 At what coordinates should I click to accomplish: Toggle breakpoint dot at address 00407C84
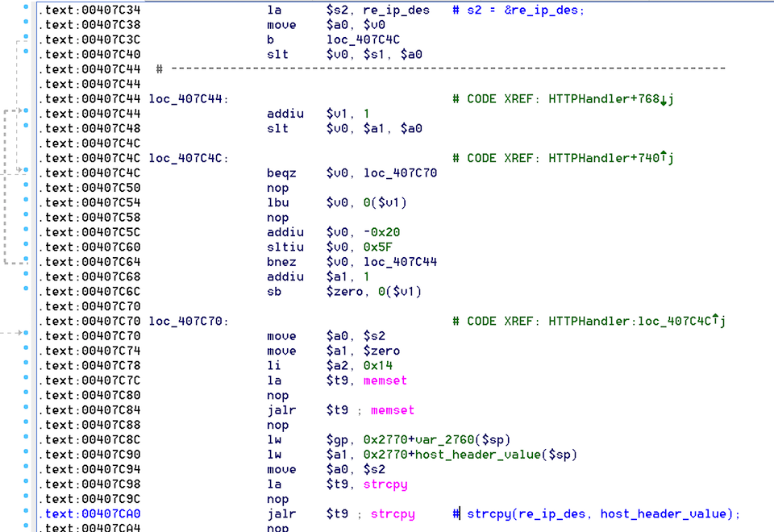click(x=26, y=406)
